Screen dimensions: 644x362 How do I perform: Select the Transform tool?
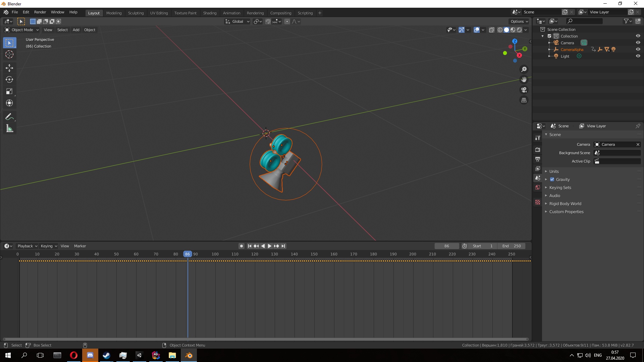9,103
